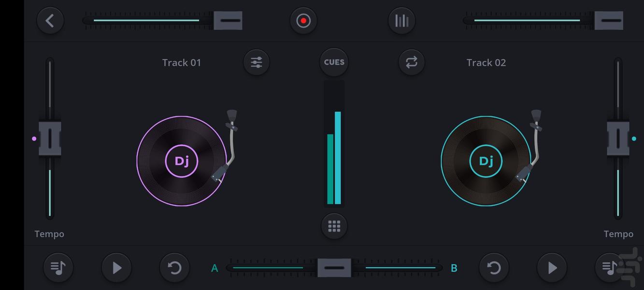Tap the back arrow button
The image size is (644, 290).
tap(50, 21)
